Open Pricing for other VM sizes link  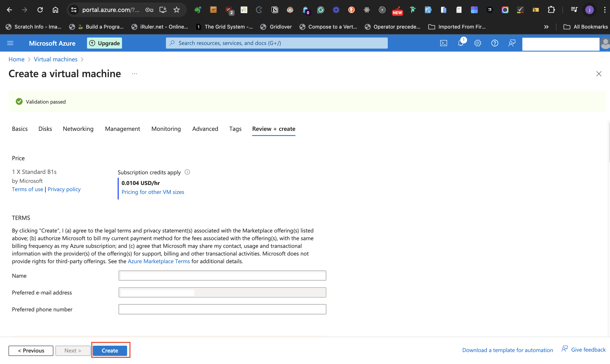(x=153, y=192)
